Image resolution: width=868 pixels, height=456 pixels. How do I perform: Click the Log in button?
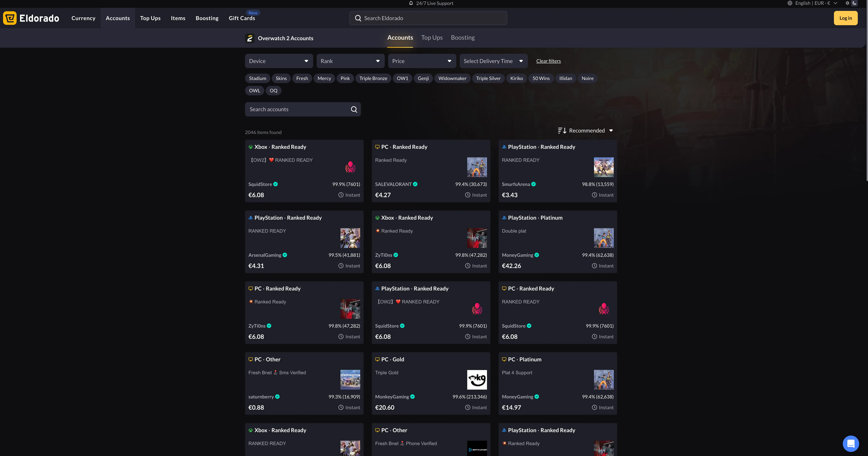pyautogui.click(x=846, y=18)
